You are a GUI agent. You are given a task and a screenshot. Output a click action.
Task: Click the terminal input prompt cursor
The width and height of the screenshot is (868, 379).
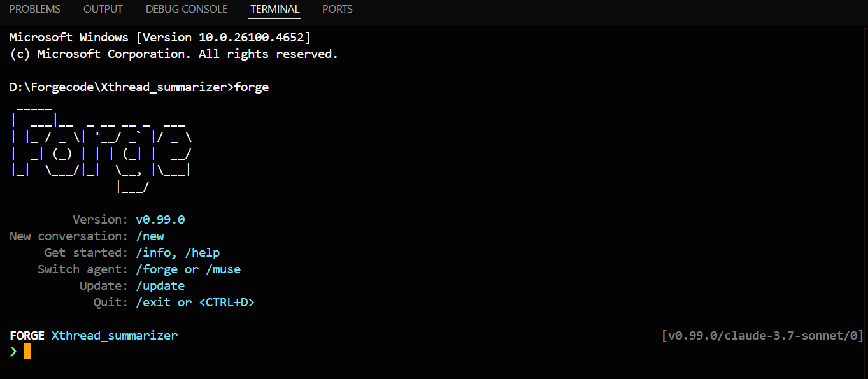point(26,351)
